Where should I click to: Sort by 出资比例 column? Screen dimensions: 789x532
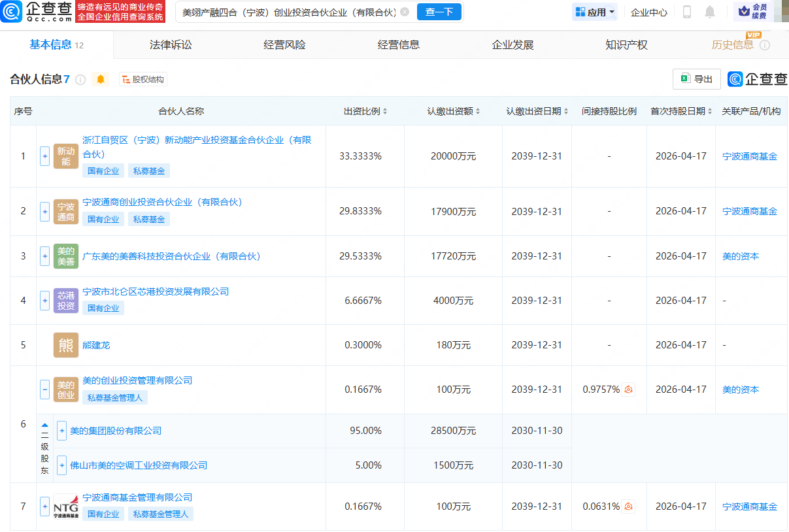366,111
